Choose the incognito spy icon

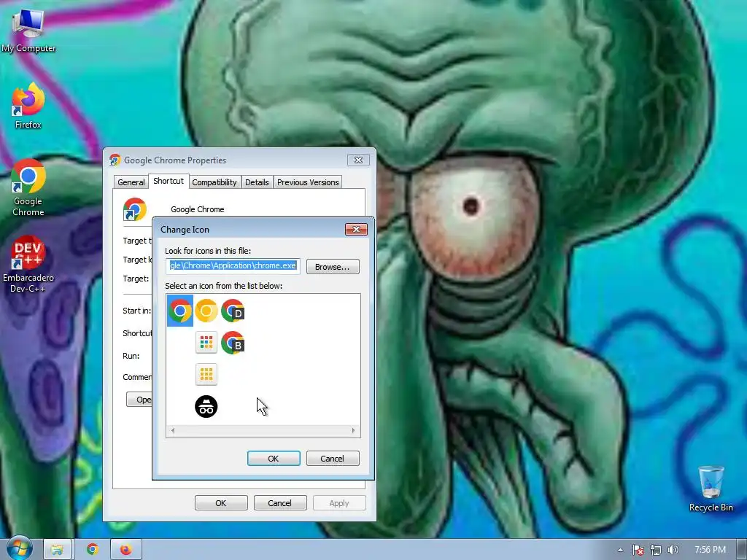pyautogui.click(x=206, y=407)
